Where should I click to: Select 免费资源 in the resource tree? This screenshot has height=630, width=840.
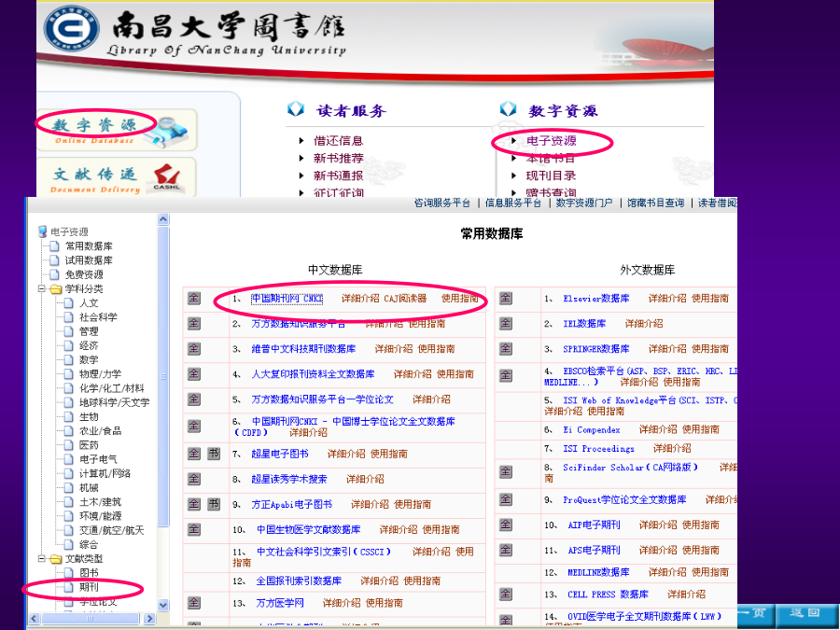tap(84, 274)
